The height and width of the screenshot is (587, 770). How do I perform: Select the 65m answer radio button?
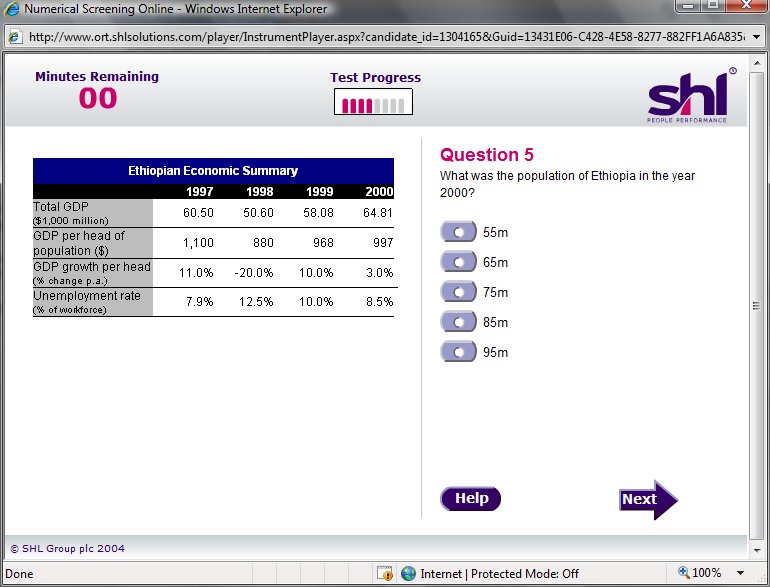click(x=458, y=262)
